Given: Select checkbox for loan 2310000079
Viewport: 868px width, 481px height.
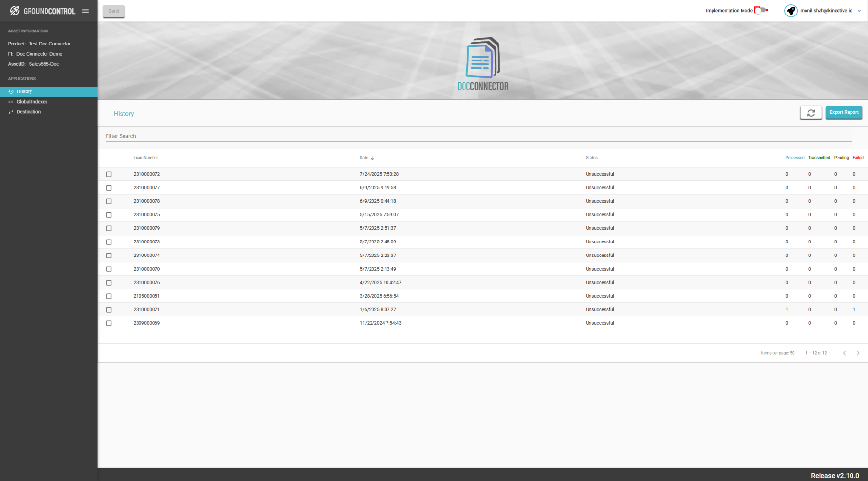Looking at the screenshot, I should [x=109, y=228].
